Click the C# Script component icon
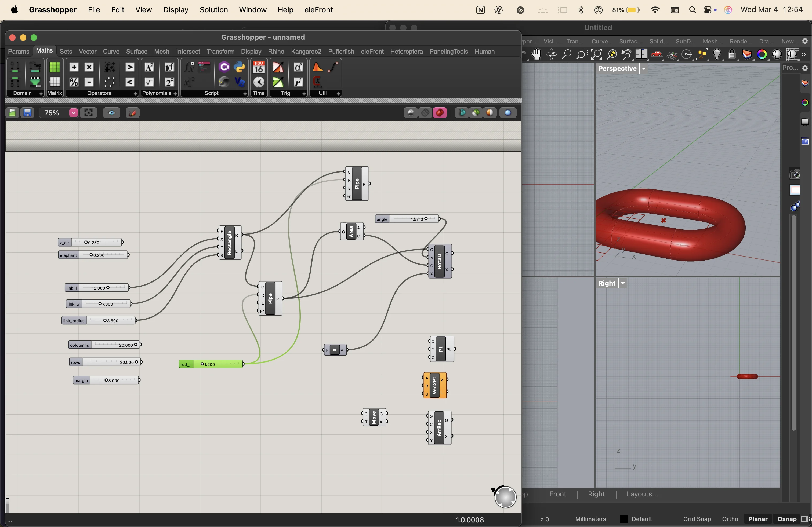 224,67
